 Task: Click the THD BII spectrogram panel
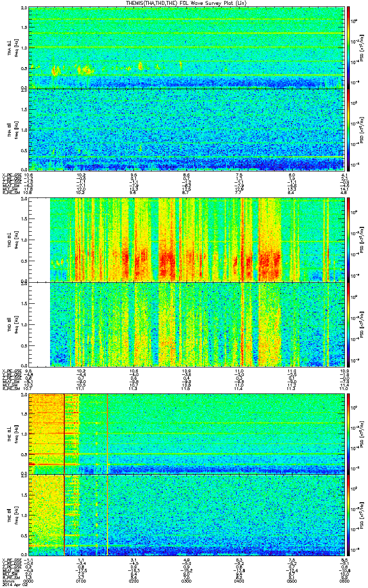(186, 324)
